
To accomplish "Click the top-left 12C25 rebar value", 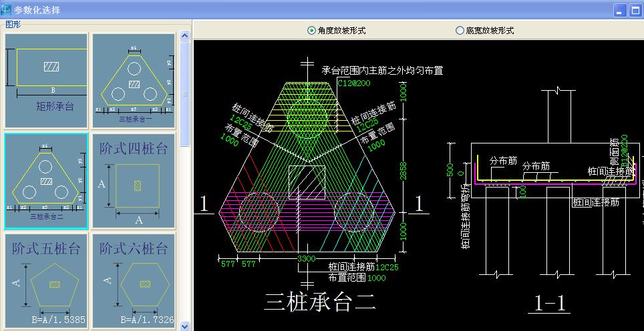I will point(240,122).
